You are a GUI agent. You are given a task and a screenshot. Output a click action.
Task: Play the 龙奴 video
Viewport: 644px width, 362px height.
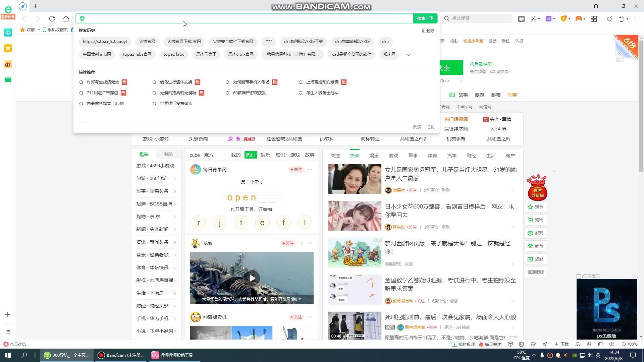click(252, 278)
